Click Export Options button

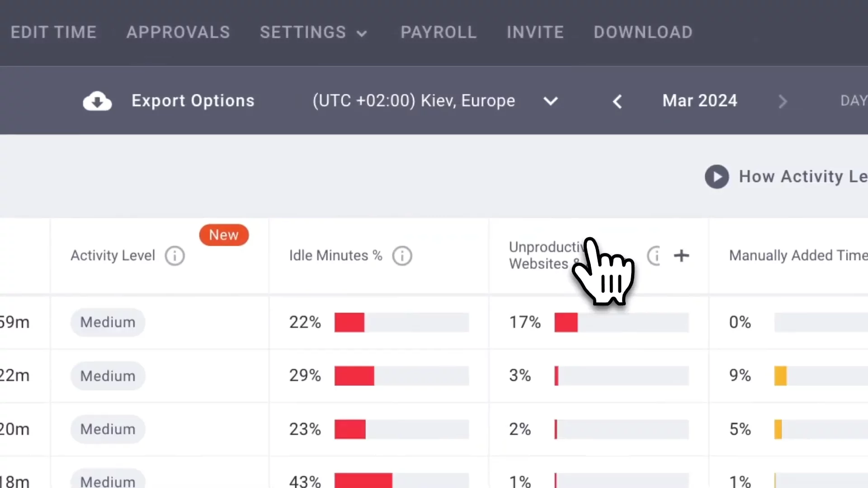193,101
